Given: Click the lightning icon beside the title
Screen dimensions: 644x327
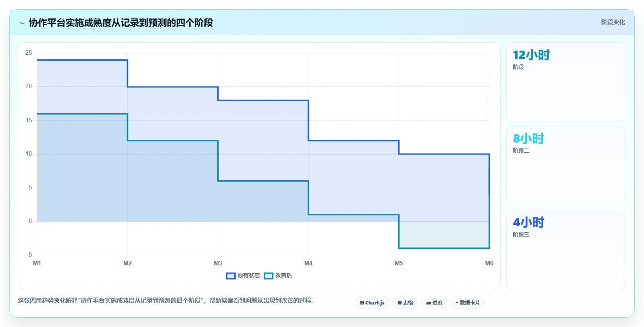Looking at the screenshot, I should click(22, 23).
